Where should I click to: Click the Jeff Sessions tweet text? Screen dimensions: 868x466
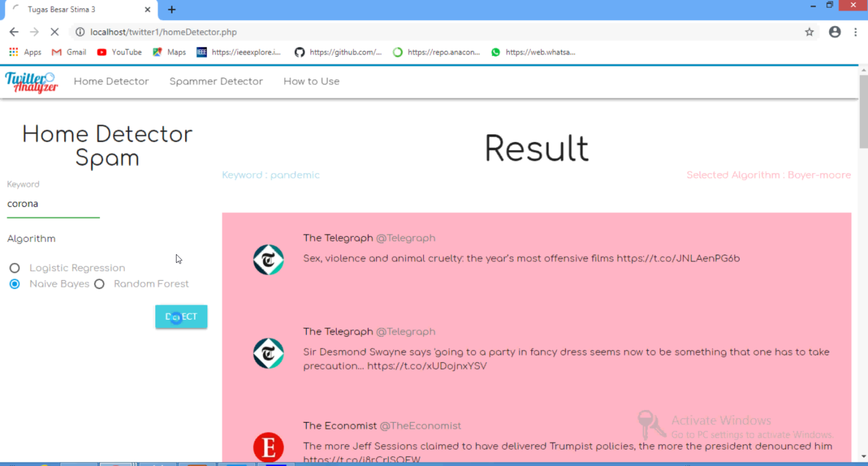pos(568,453)
